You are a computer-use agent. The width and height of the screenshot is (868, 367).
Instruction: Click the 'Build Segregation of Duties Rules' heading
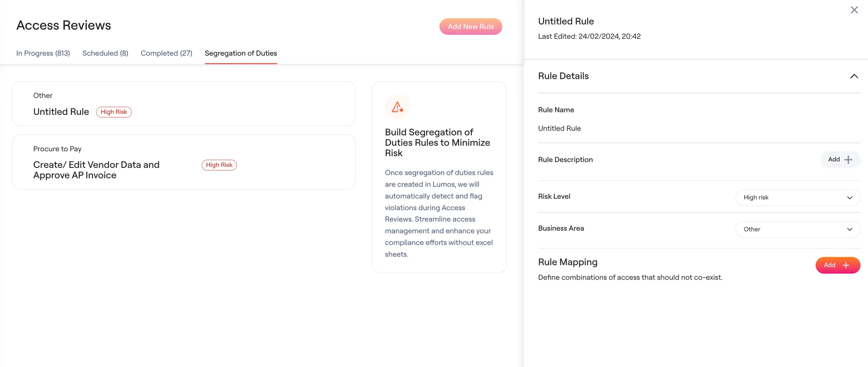click(x=437, y=143)
